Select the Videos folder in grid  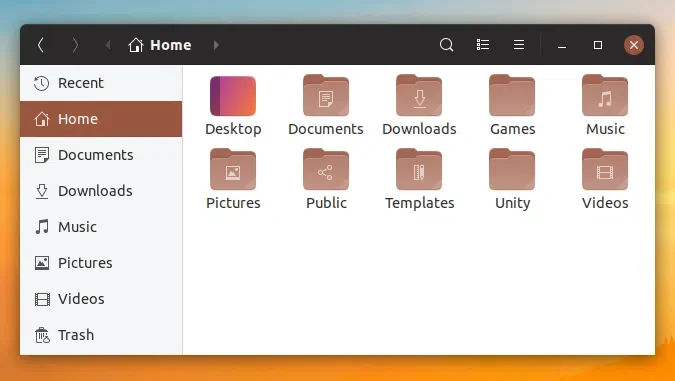coord(605,180)
